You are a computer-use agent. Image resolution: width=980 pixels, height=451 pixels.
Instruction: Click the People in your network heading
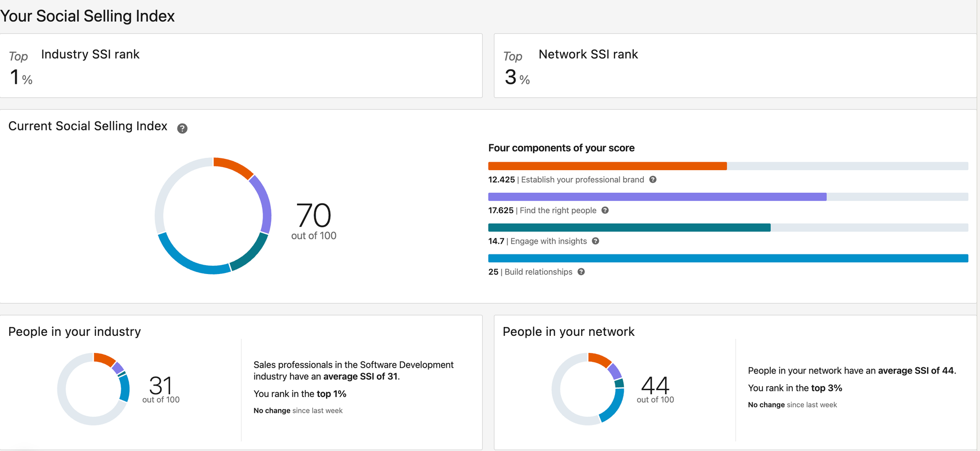click(x=568, y=332)
